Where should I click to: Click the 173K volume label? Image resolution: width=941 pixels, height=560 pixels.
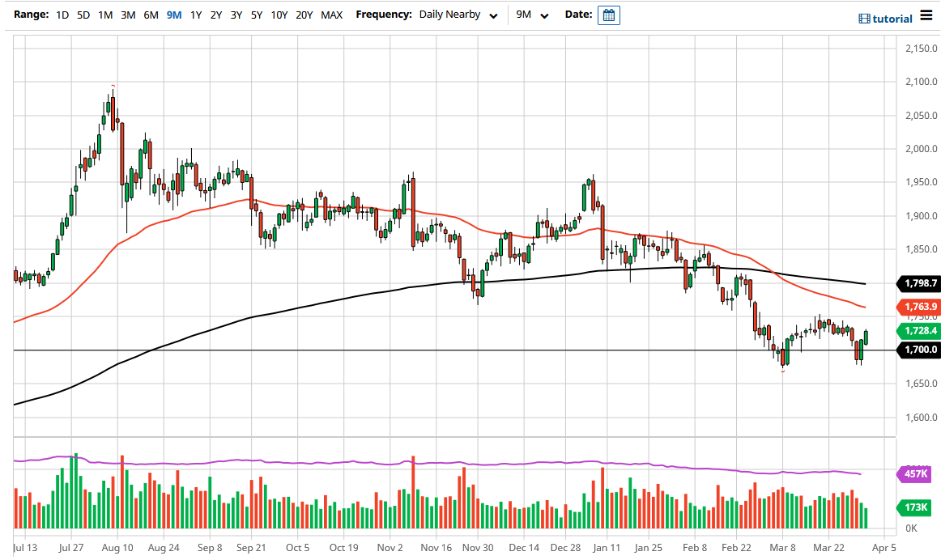coord(914,508)
